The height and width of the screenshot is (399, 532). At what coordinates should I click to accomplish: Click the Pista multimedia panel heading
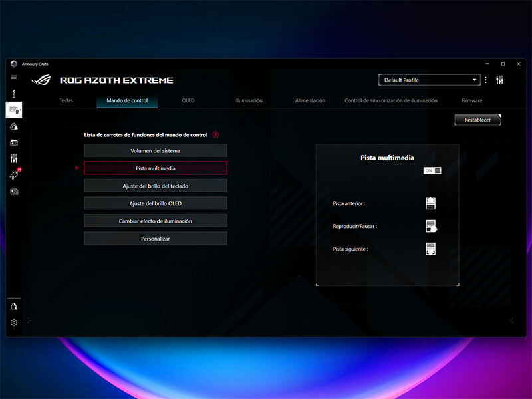point(387,158)
